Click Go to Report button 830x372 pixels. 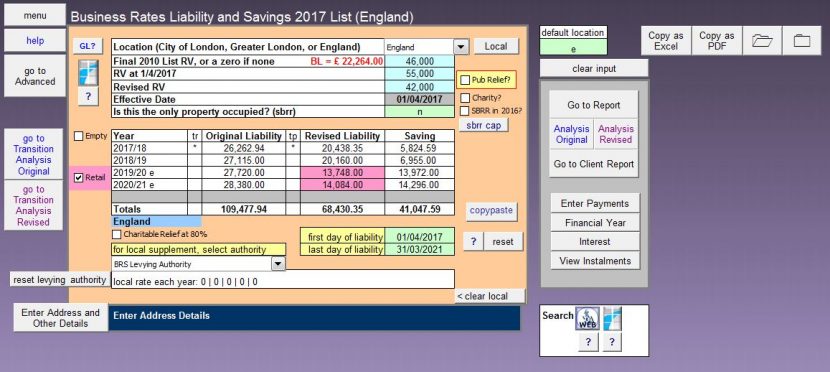tap(593, 105)
